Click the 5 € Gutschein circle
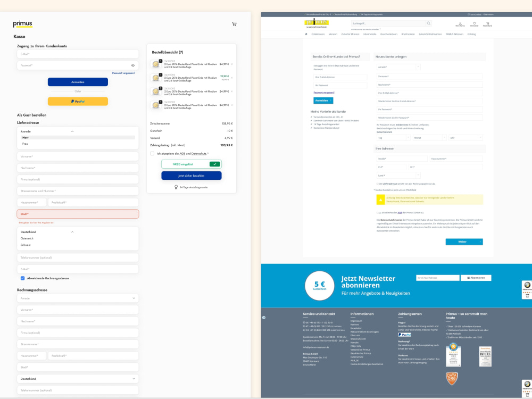Viewport: 532px width, 399px height. (x=319, y=285)
